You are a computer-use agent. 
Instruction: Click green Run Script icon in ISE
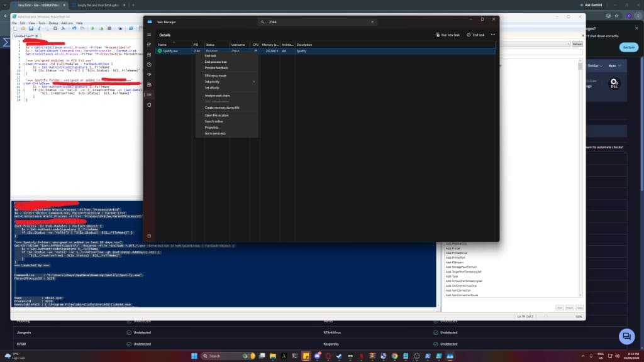93,29
